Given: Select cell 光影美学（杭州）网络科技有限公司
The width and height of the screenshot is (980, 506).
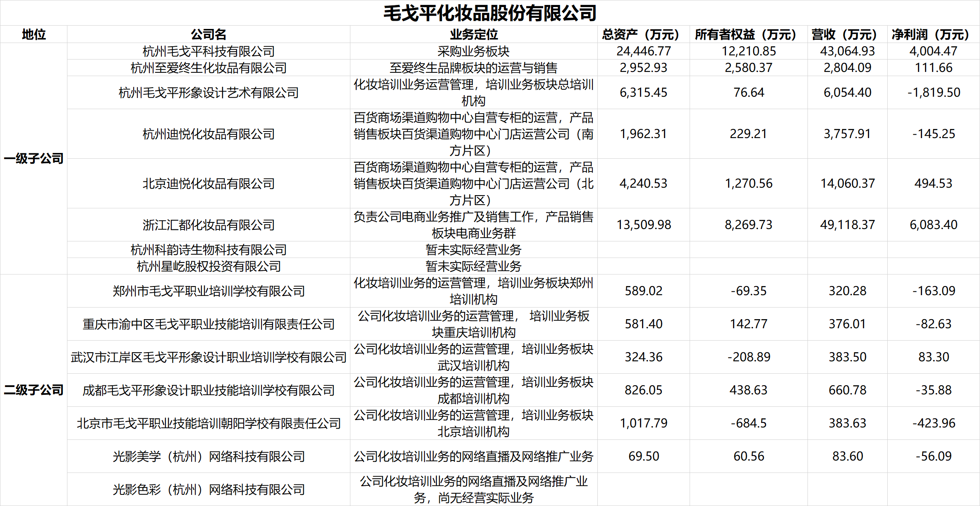Looking at the screenshot, I should click(208, 456).
